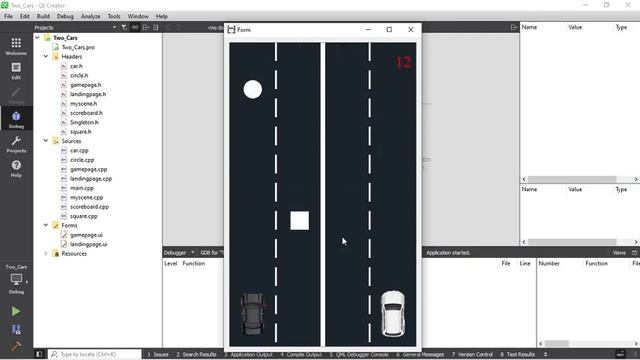Click the white circle in the Form game
Image resolution: width=640 pixels, height=360 pixels.
tap(253, 89)
